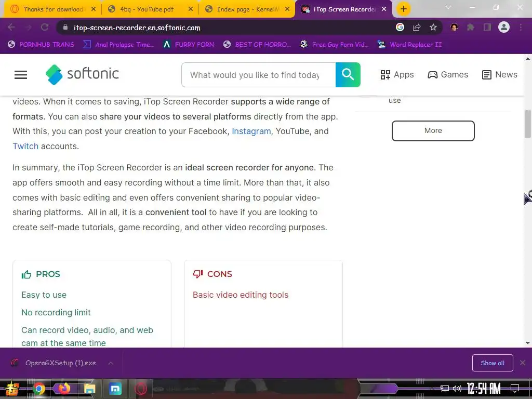Click the page vertical scrollbar thumb
The image size is (532, 399).
coord(528,124)
